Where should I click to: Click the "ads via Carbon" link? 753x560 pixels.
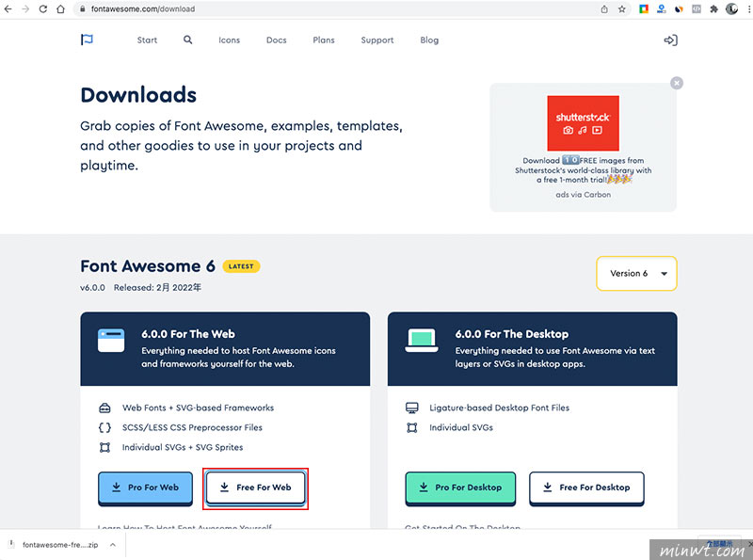pyautogui.click(x=583, y=195)
